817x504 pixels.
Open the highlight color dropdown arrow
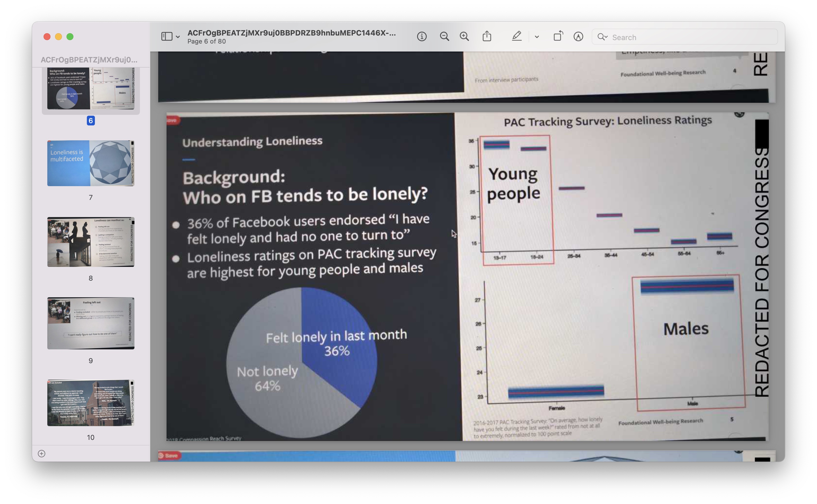pyautogui.click(x=537, y=37)
